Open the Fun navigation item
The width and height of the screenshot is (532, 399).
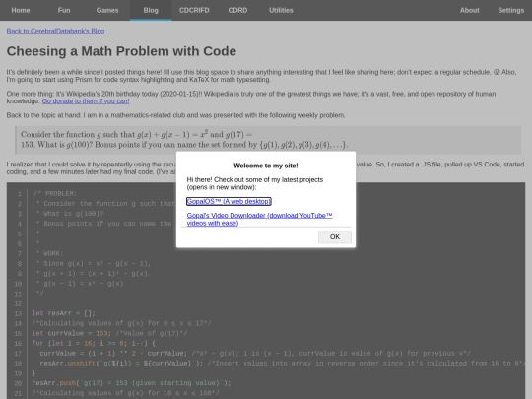point(64,10)
